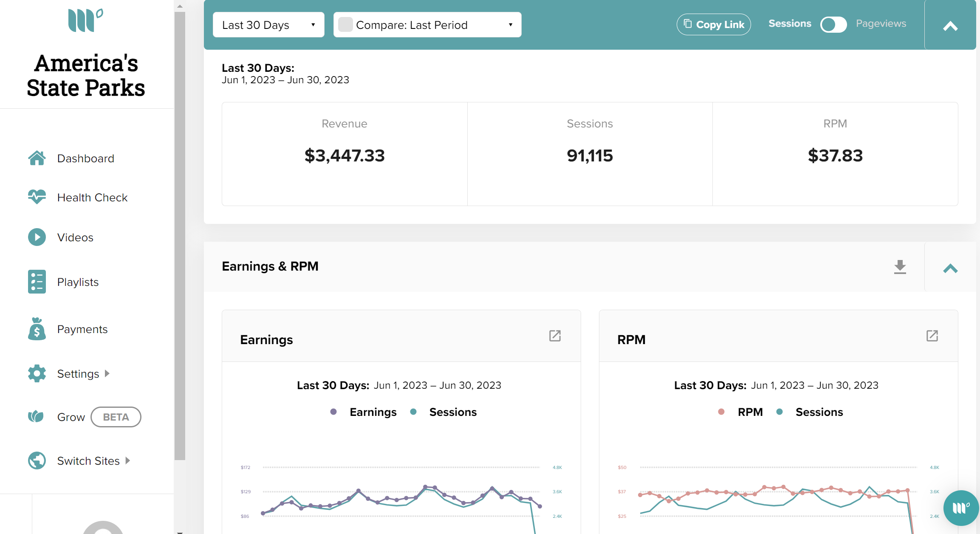Screen dimensions: 980x534
Task: Toggle Sessions series in RPM chart legend
Action: click(810, 412)
